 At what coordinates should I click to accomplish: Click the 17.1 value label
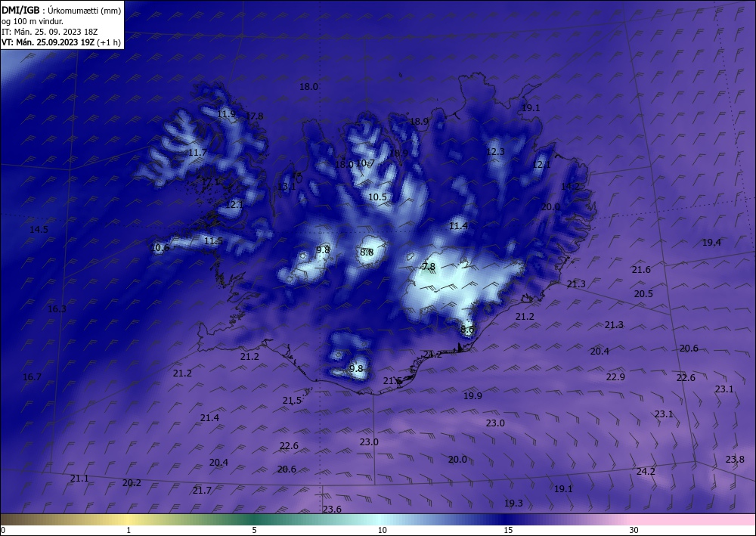click(210, 181)
